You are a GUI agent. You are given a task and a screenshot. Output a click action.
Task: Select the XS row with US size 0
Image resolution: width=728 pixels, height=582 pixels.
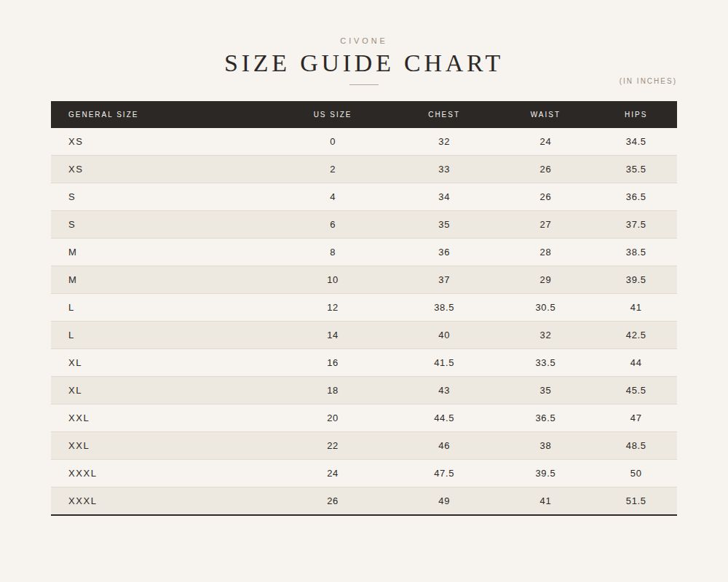tap(364, 142)
